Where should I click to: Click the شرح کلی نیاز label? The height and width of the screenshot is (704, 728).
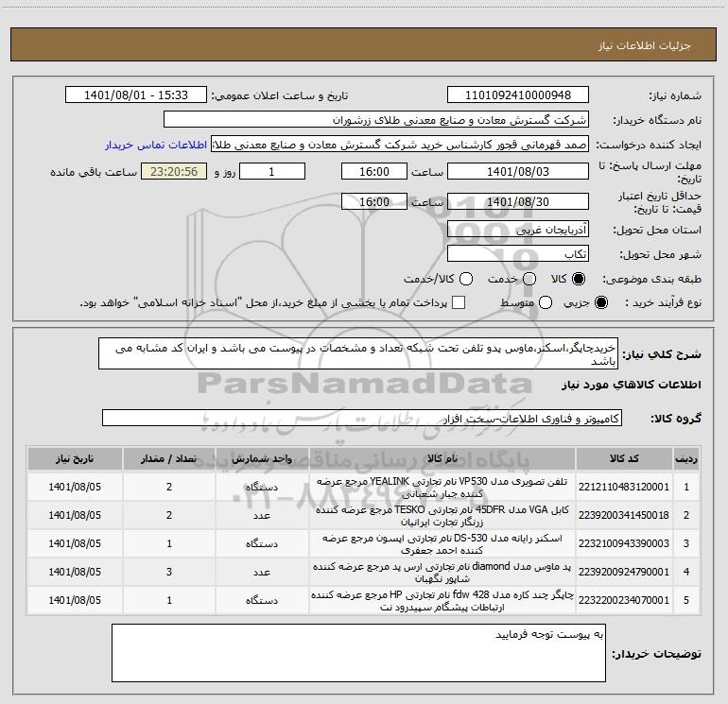click(662, 354)
